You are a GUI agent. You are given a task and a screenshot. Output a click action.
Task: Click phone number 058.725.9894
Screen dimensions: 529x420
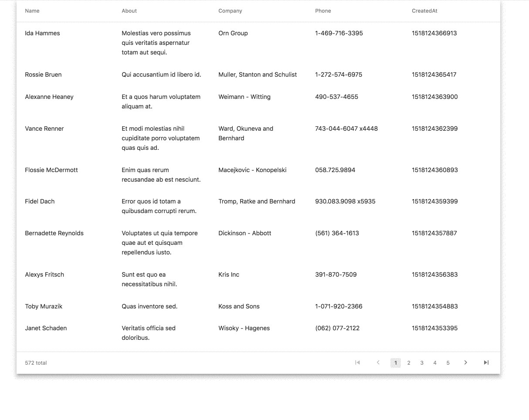click(335, 170)
